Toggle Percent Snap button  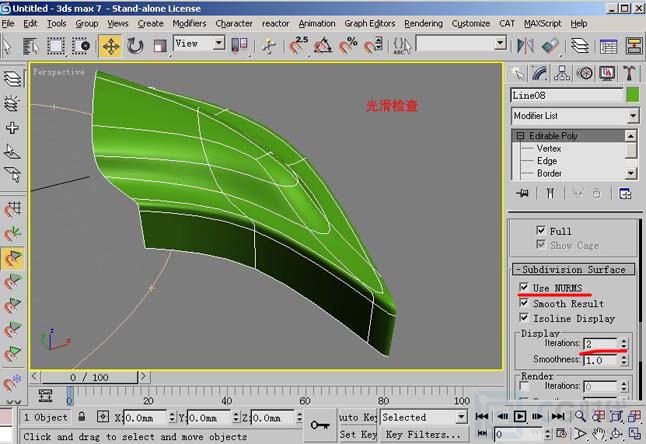click(x=348, y=46)
